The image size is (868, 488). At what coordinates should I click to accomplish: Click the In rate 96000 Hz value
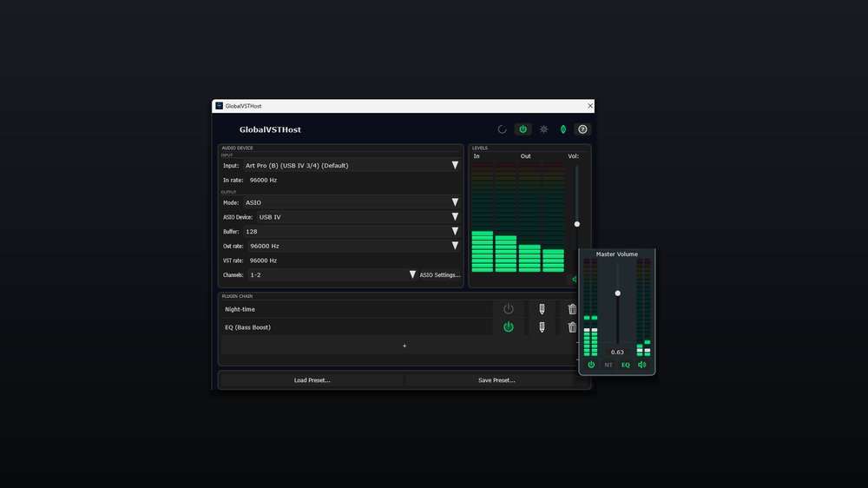[x=263, y=180]
